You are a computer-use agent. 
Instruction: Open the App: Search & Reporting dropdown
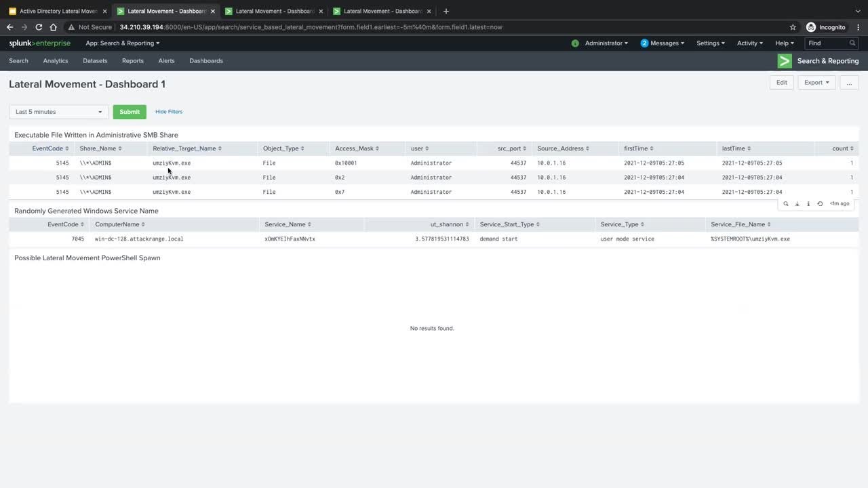123,43
